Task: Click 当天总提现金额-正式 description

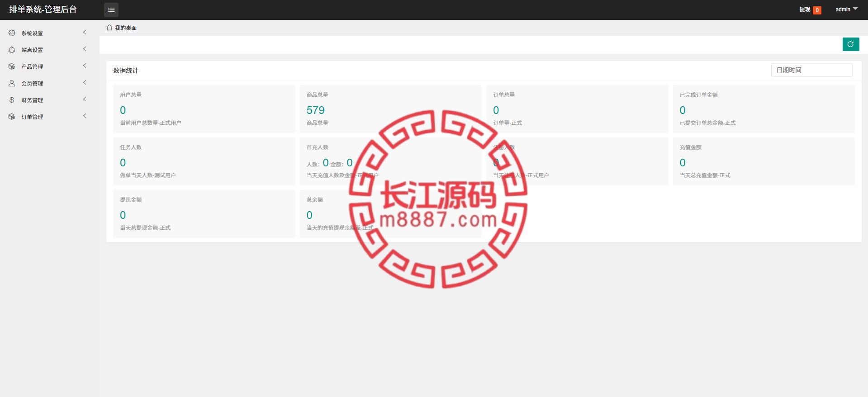Action: (x=145, y=228)
